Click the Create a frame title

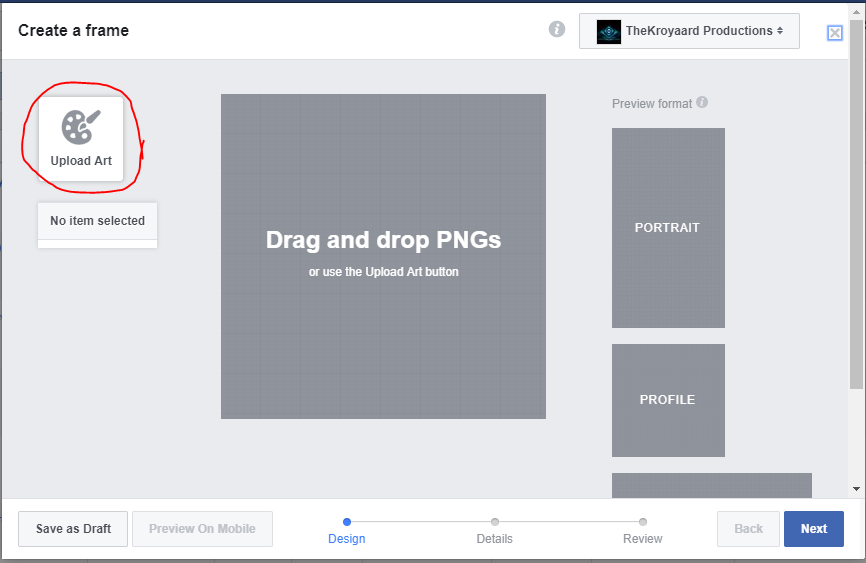pyautogui.click(x=73, y=30)
